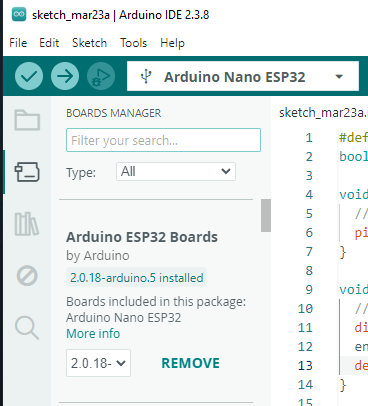Click the 'Arduino Nano ESP32' text under package boards

click(124, 318)
